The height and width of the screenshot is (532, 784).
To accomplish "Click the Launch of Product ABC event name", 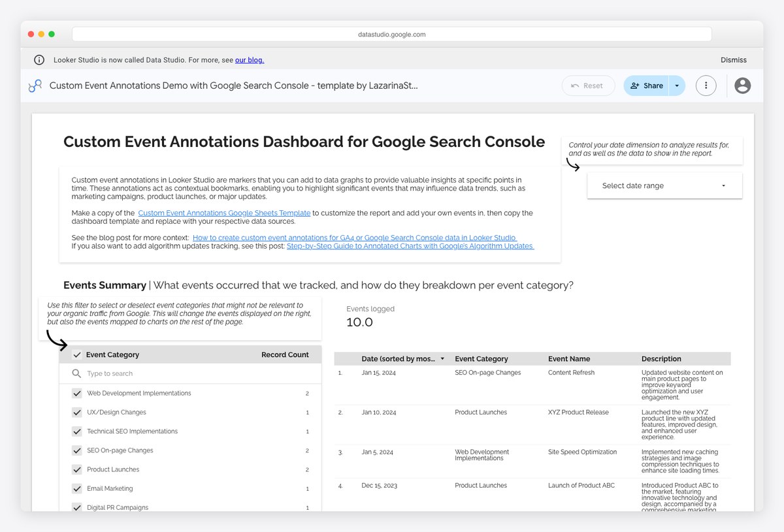I will click(581, 486).
